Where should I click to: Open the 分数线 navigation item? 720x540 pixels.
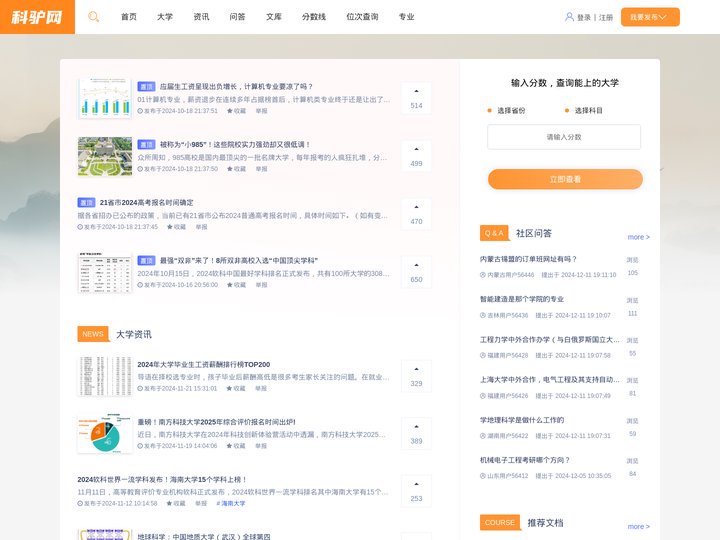point(314,17)
